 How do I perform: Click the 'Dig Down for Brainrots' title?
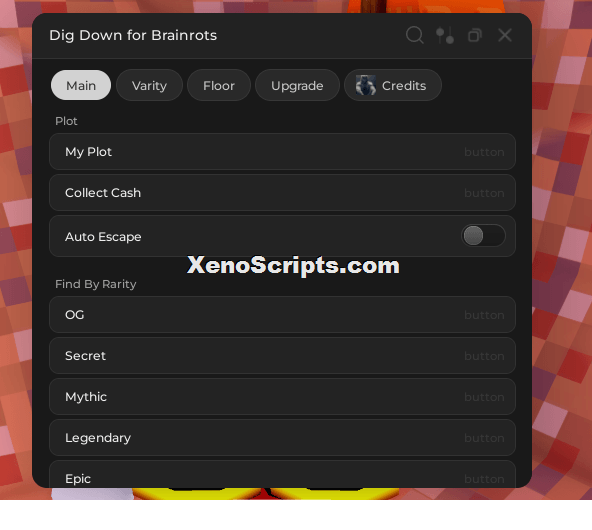coord(133,35)
